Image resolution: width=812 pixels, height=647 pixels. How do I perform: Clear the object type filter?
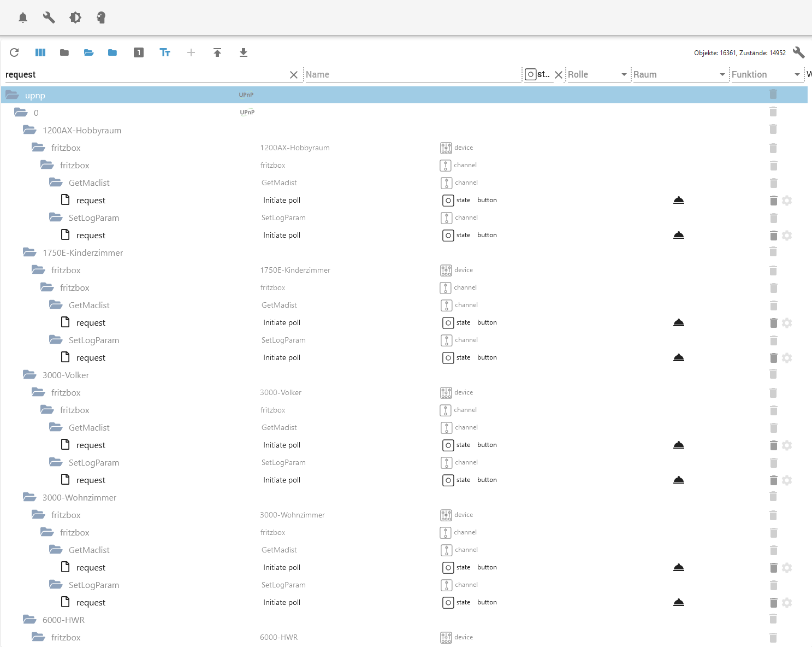(x=559, y=75)
